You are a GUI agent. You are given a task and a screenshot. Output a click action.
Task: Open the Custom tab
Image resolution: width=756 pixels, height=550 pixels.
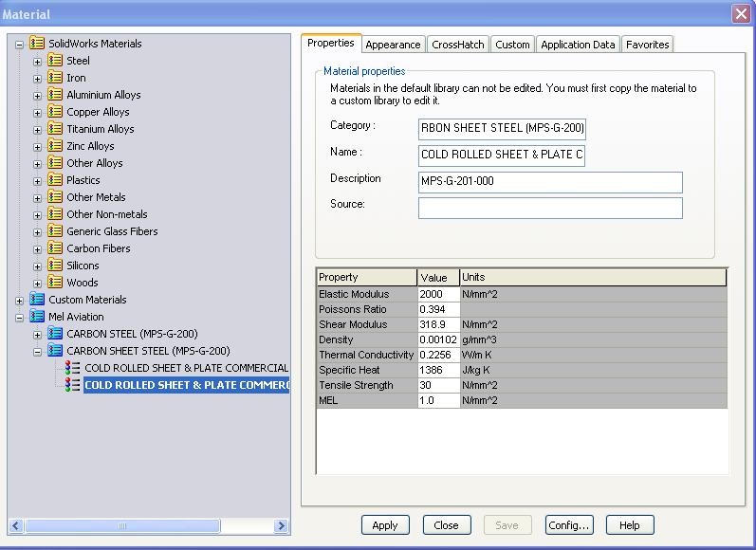[512, 45]
